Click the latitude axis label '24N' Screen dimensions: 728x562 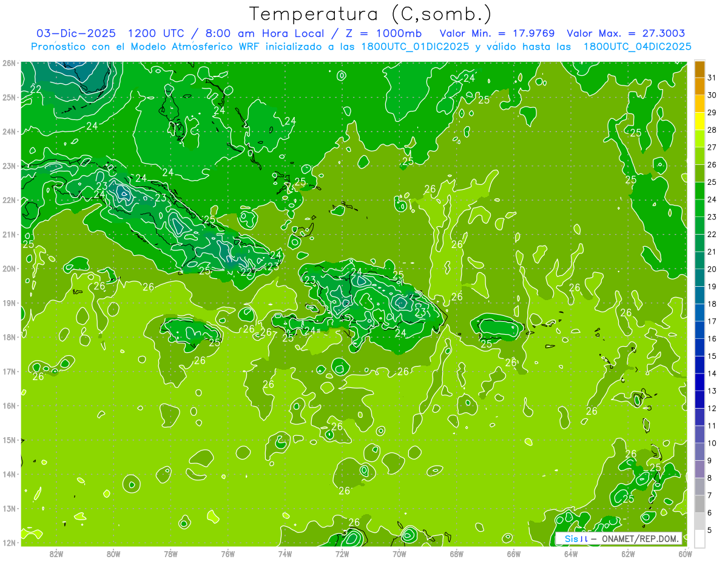(9, 132)
